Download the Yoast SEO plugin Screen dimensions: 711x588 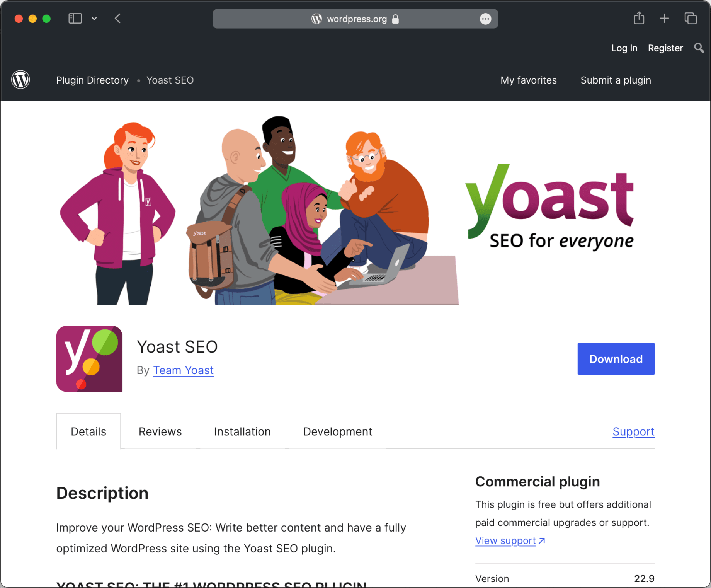click(x=616, y=358)
